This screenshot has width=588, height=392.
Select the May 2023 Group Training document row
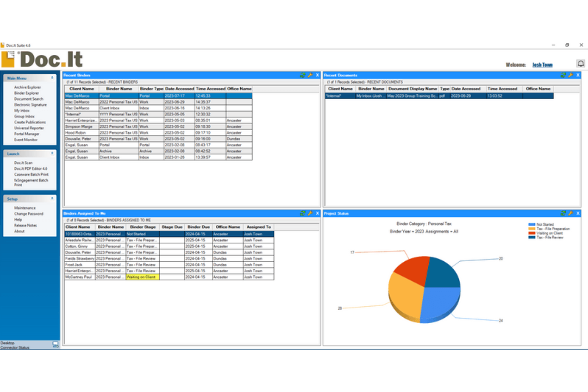pos(439,96)
